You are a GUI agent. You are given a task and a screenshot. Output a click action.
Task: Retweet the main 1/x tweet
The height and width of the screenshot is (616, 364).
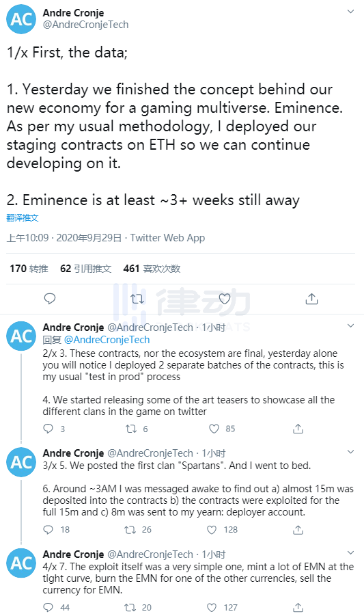click(x=137, y=299)
